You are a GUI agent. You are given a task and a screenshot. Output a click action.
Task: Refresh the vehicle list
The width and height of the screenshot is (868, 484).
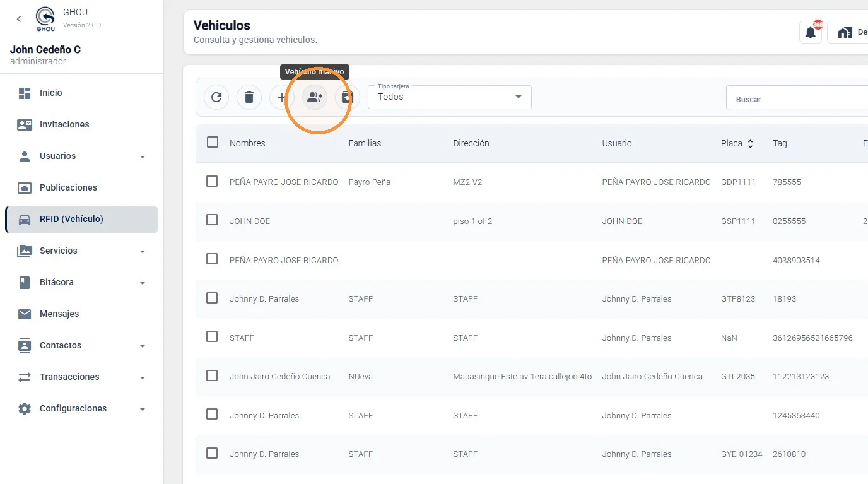tap(216, 97)
